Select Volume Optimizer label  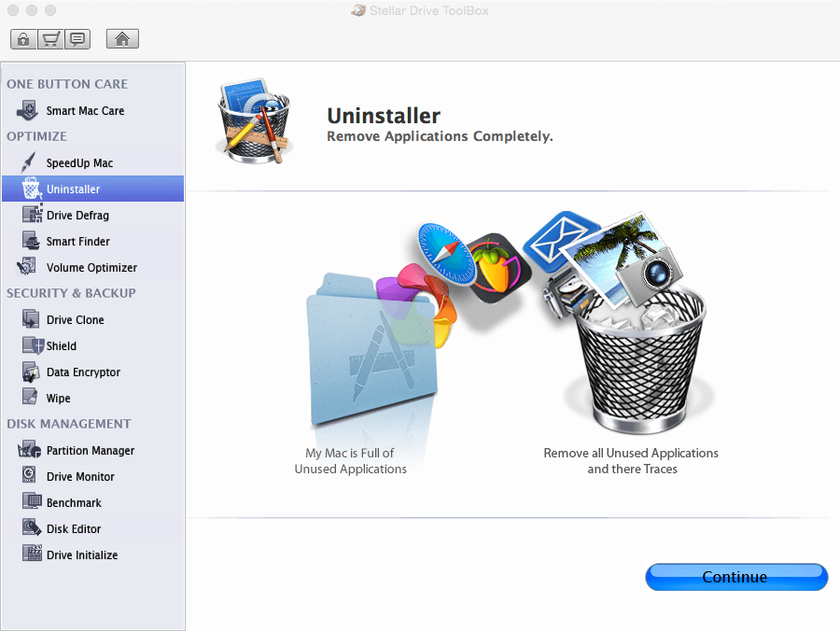pos(91,268)
